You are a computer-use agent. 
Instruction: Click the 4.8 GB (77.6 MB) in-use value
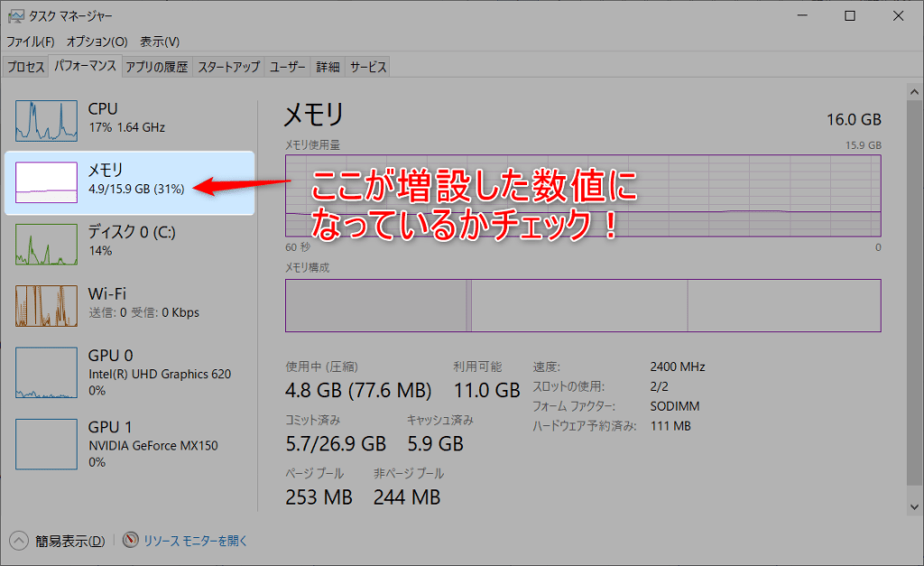(358, 390)
